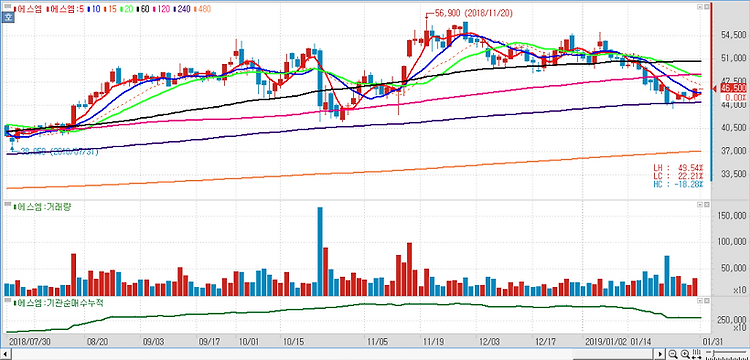
Task: Close the 거래량 volume panel
Action: (706, 205)
